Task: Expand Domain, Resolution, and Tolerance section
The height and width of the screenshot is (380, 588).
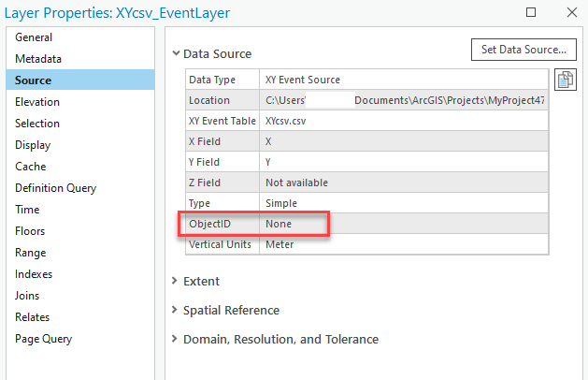Action: (177, 339)
